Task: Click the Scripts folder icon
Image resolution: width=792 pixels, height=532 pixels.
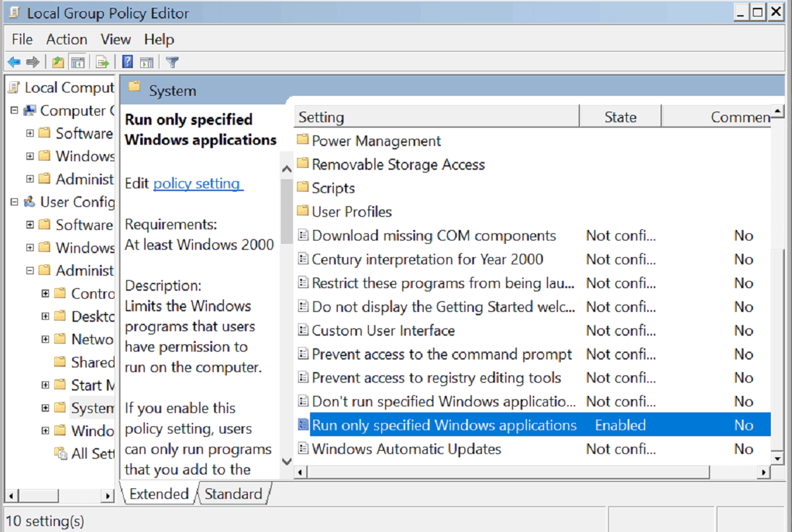Action: pyautogui.click(x=303, y=187)
